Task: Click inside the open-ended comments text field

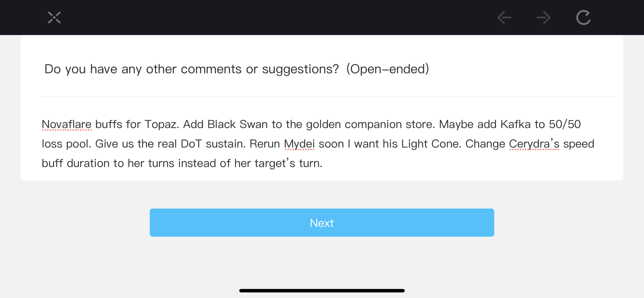Action: coord(322,144)
